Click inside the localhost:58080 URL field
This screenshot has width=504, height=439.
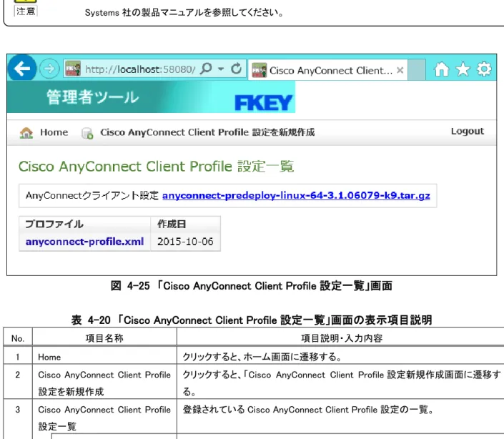[x=140, y=69]
